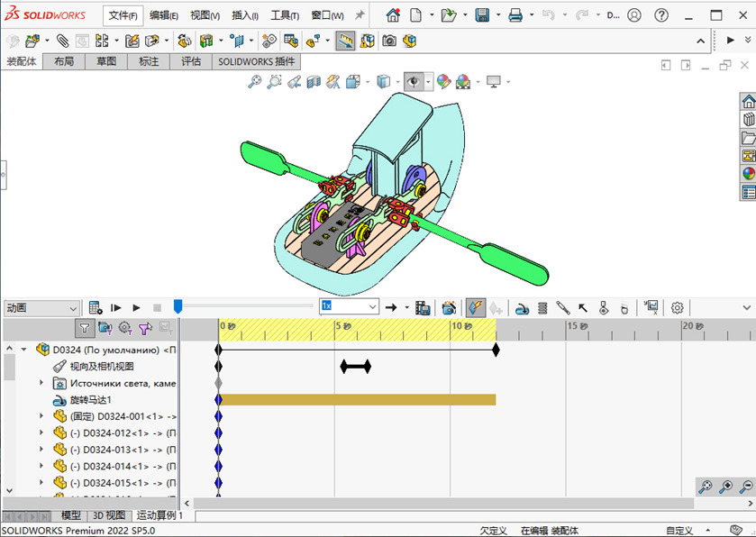756x537 pixels.
Task: Zoom in on the timeline
Action: [x=725, y=487]
